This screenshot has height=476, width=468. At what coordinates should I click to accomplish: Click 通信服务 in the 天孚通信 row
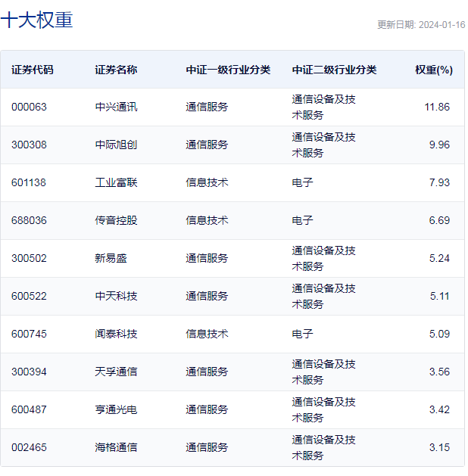pos(207,372)
